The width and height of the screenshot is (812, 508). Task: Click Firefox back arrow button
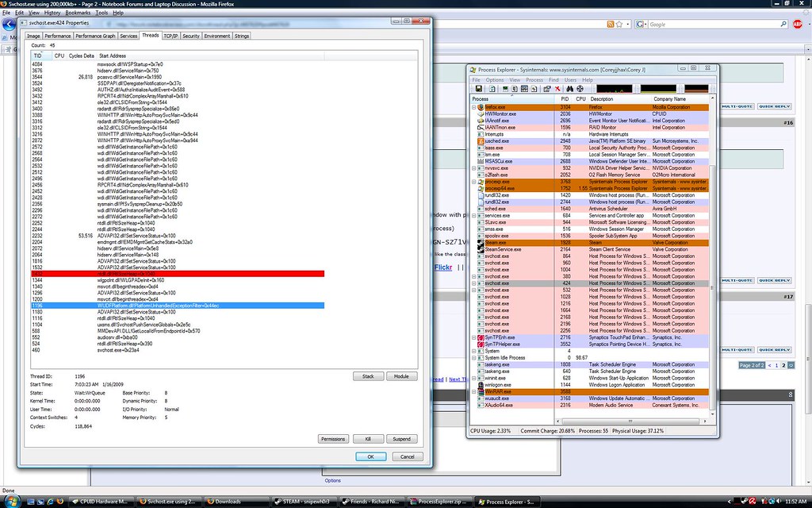pos(9,25)
